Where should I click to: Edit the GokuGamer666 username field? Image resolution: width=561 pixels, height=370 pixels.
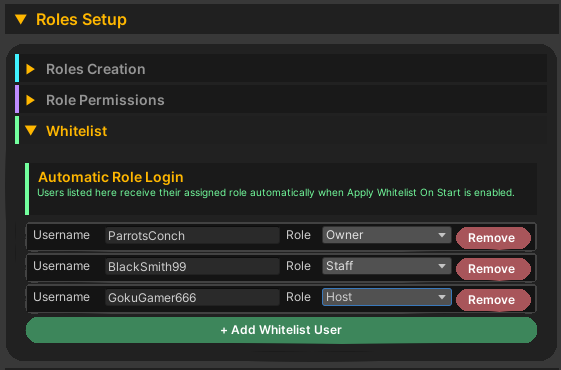[192, 297]
